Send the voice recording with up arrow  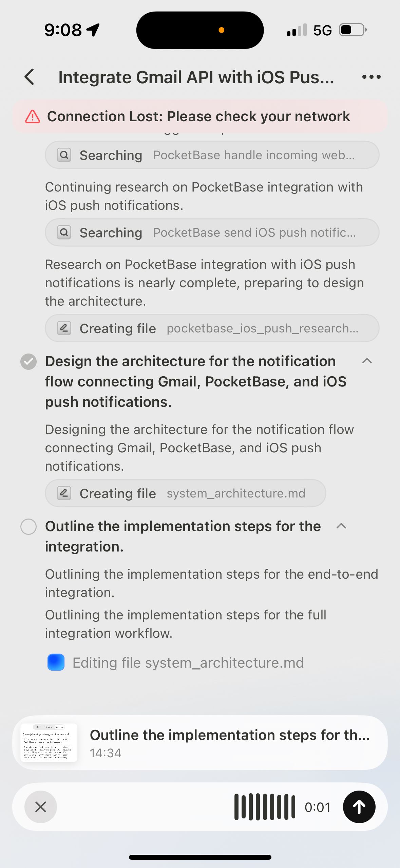point(359,807)
